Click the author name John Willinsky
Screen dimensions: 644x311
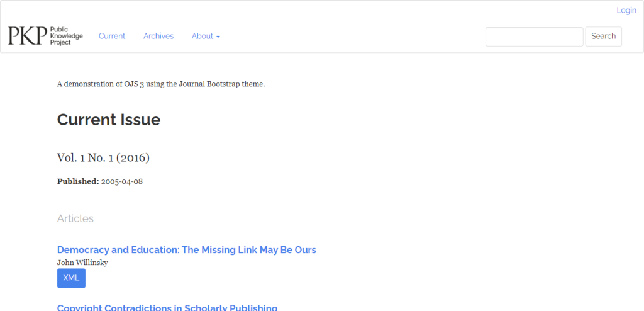pyautogui.click(x=82, y=263)
